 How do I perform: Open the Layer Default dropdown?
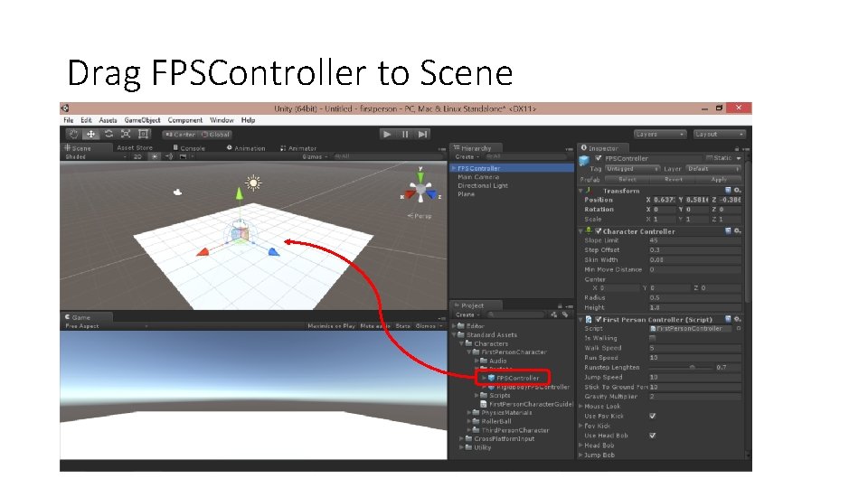pos(713,169)
